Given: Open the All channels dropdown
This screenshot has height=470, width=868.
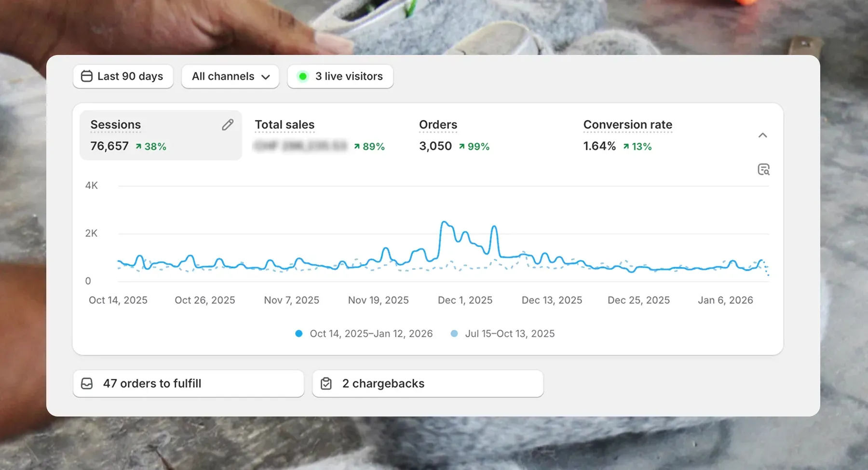Looking at the screenshot, I should [x=230, y=76].
